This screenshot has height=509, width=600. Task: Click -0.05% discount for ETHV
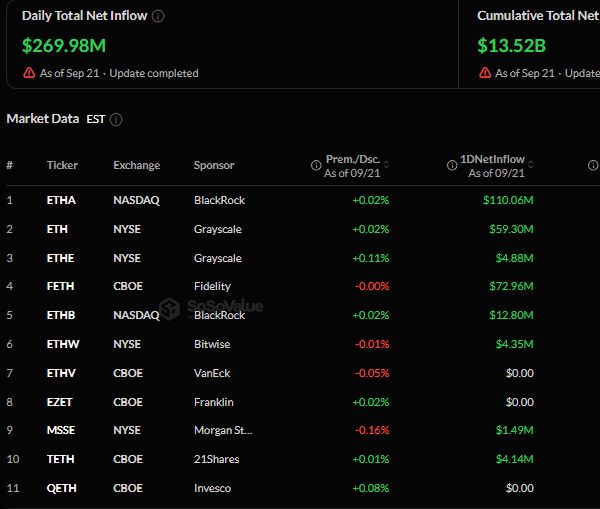(372, 373)
